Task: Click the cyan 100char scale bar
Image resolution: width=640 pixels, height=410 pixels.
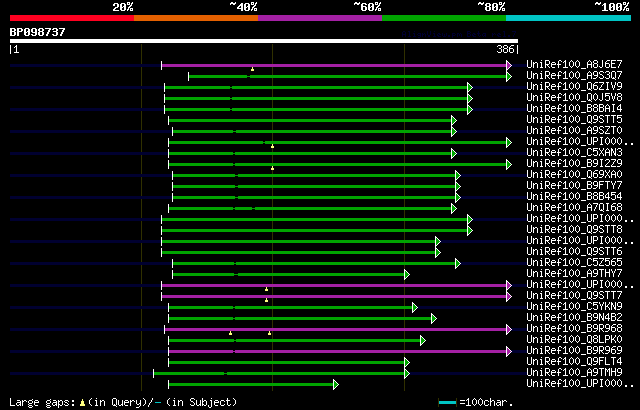Action: click(447, 403)
